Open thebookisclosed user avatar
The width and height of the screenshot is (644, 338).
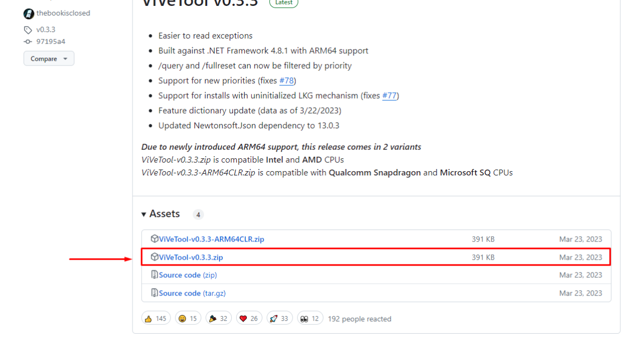29,13
